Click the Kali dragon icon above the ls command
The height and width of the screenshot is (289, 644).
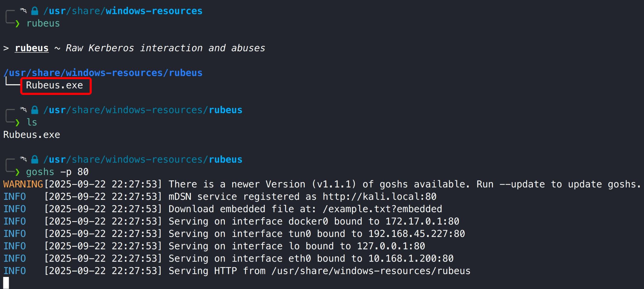point(23,109)
